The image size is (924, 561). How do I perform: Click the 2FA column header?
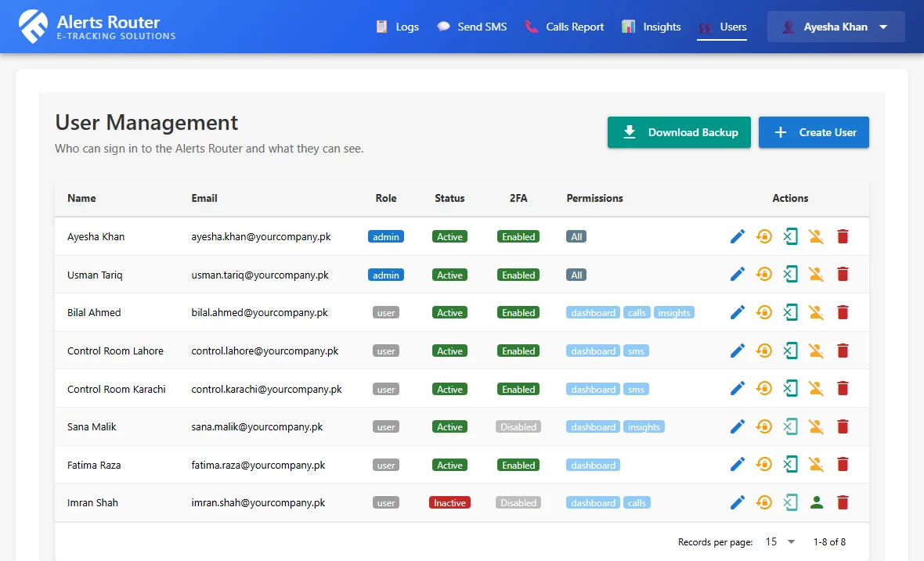pos(518,199)
